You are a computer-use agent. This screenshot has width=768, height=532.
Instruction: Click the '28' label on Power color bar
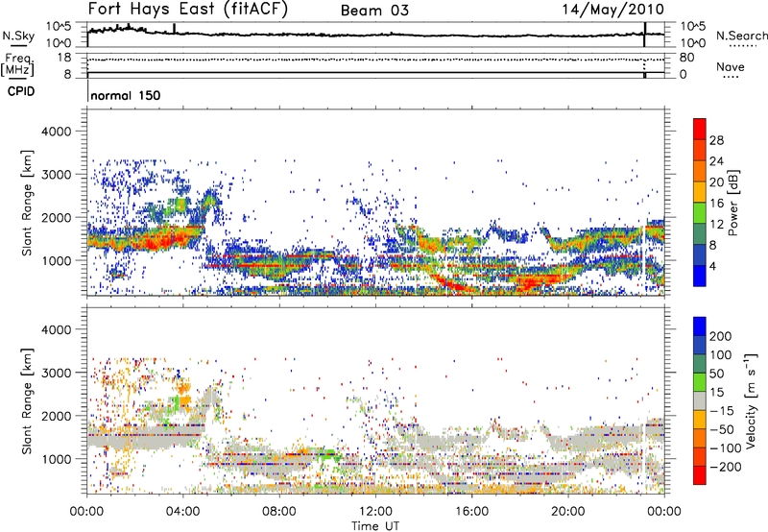click(x=716, y=140)
